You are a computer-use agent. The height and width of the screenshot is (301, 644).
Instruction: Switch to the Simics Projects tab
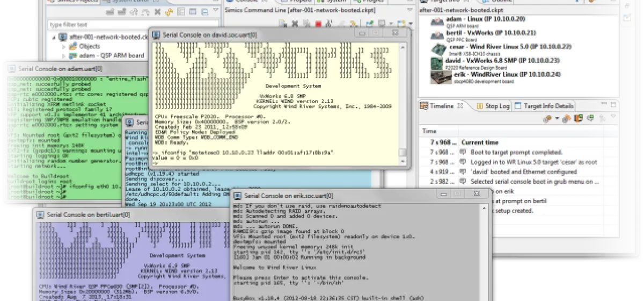[72, 1]
